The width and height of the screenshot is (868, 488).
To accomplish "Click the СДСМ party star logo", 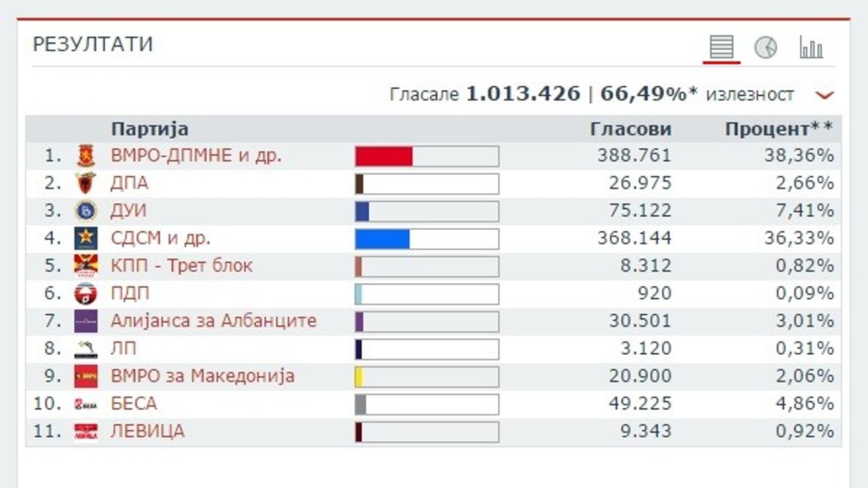I will (86, 238).
